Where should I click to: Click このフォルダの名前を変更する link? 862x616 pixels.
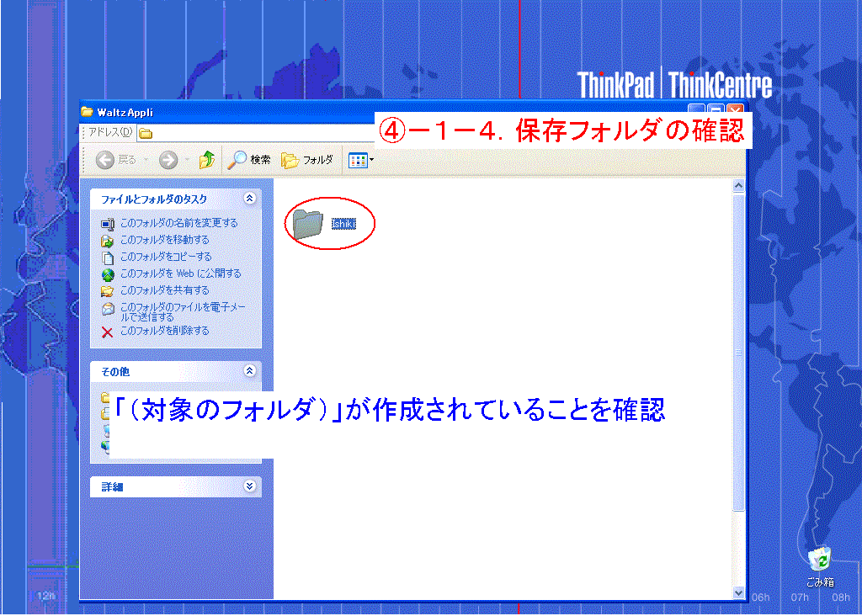tap(178, 223)
